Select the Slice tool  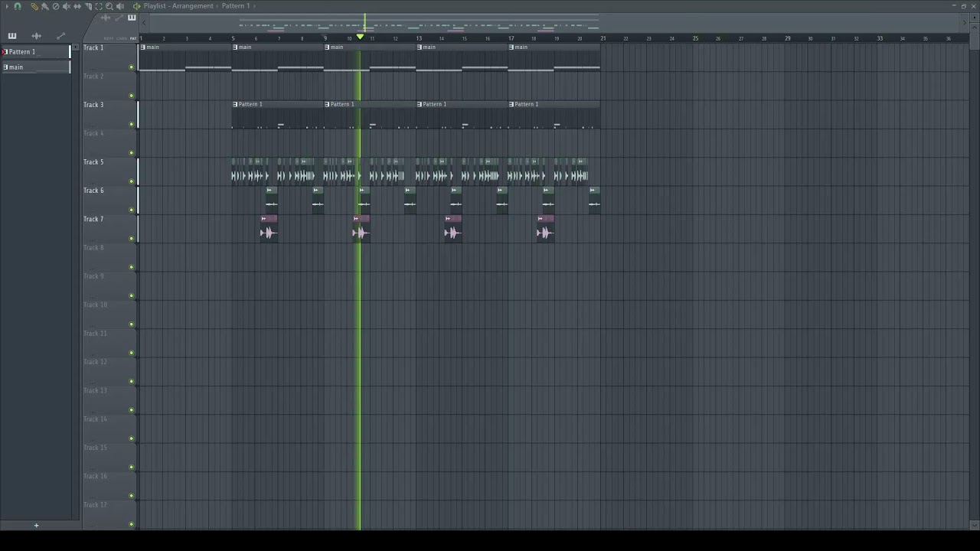point(88,6)
